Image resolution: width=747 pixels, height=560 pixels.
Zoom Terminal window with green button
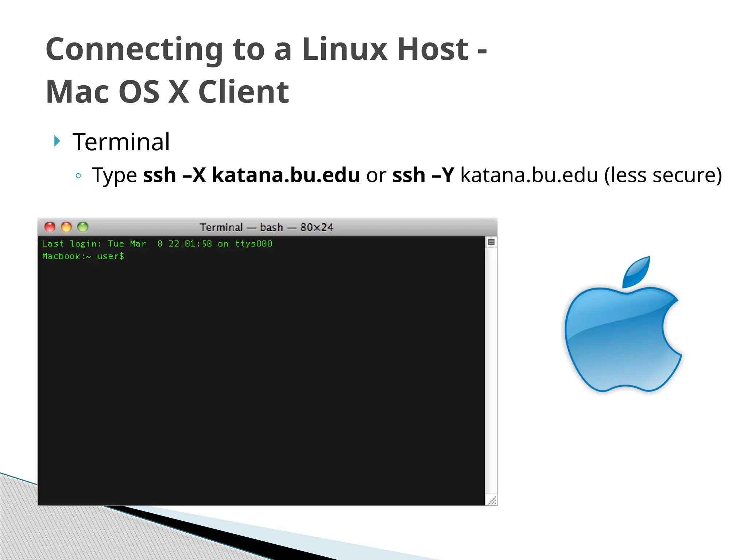83,227
